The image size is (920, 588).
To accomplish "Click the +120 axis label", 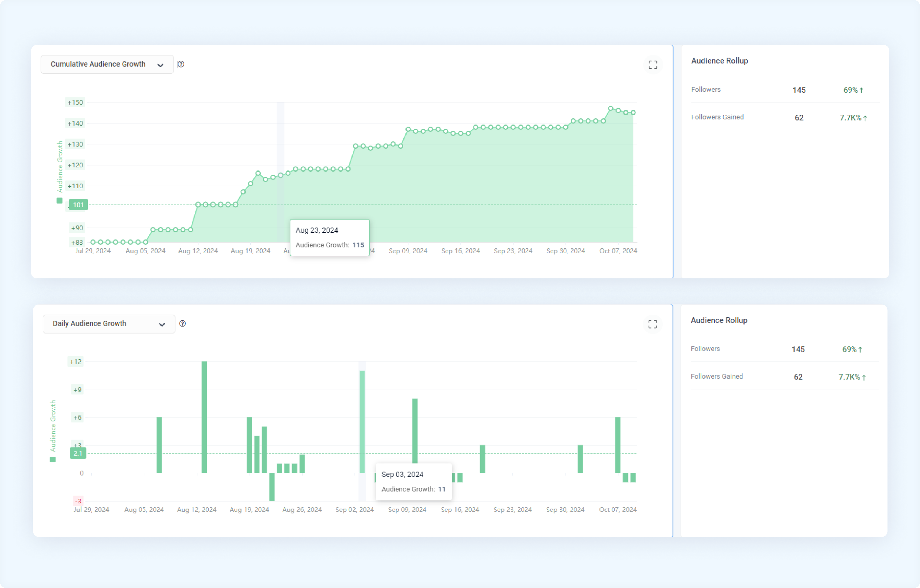I will tap(75, 165).
